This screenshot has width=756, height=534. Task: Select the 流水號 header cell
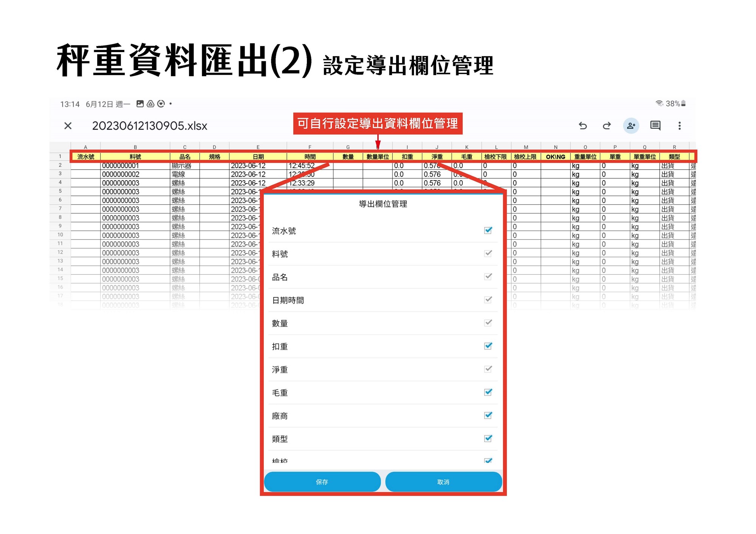click(x=85, y=156)
